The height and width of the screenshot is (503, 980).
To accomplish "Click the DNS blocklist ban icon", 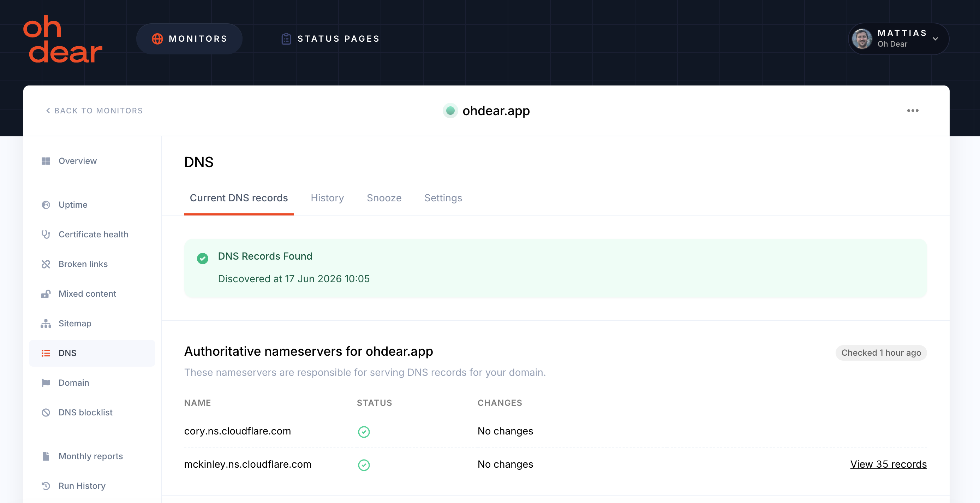I will pos(46,413).
